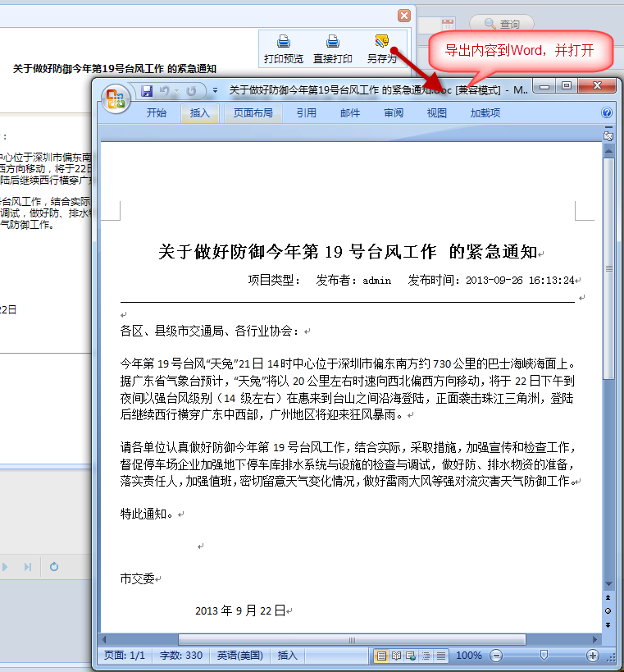Click zoom level 100% in status bar
The image size is (624, 672).
click(x=469, y=656)
